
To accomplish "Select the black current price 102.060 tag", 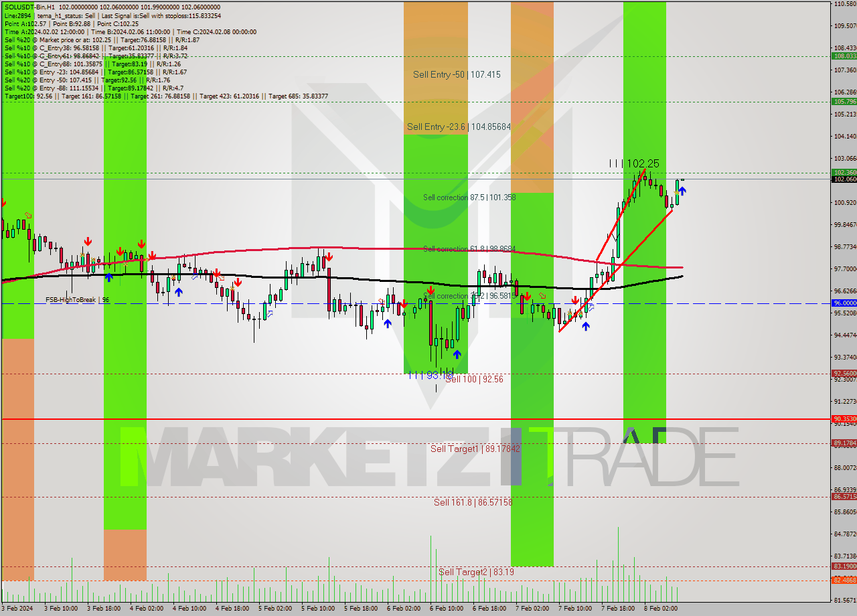I will pyautogui.click(x=844, y=179).
